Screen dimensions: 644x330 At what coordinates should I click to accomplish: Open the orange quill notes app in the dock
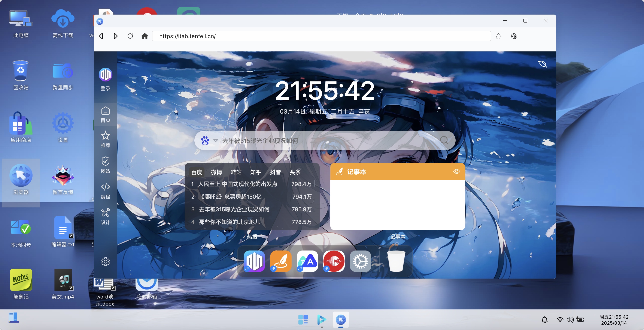coord(281,261)
